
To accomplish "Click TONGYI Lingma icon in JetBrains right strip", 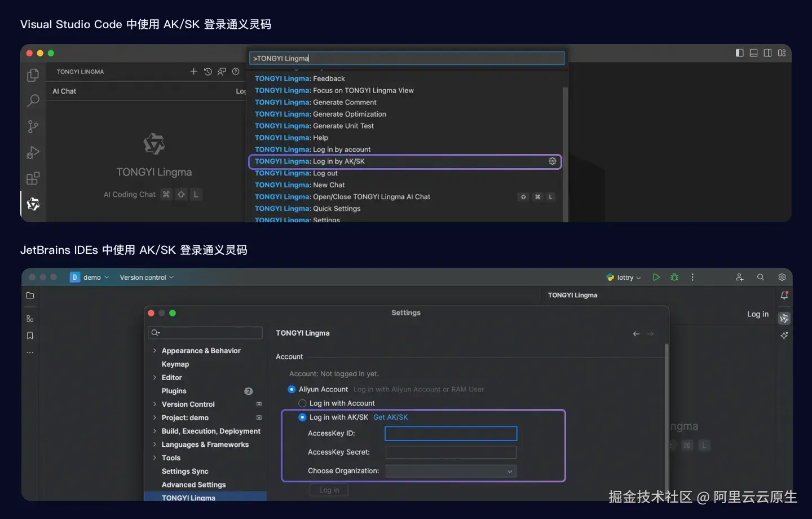I will (x=784, y=319).
